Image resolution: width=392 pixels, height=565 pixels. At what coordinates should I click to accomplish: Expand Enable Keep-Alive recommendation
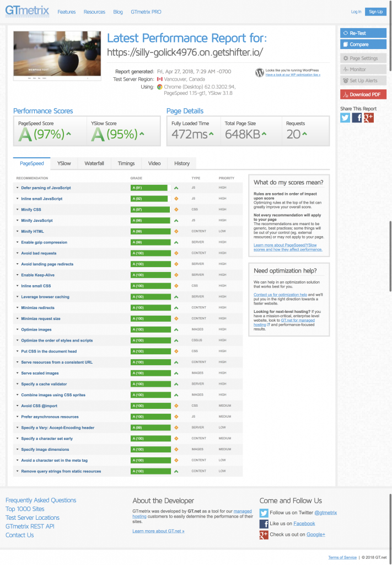click(x=37, y=275)
